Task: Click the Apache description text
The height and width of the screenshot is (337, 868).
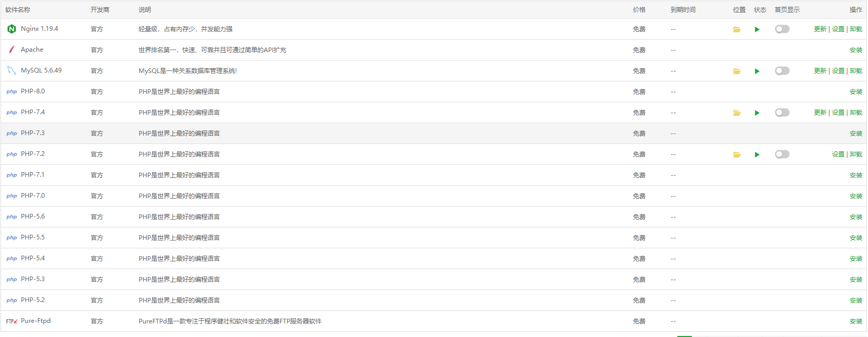Action: tap(213, 50)
